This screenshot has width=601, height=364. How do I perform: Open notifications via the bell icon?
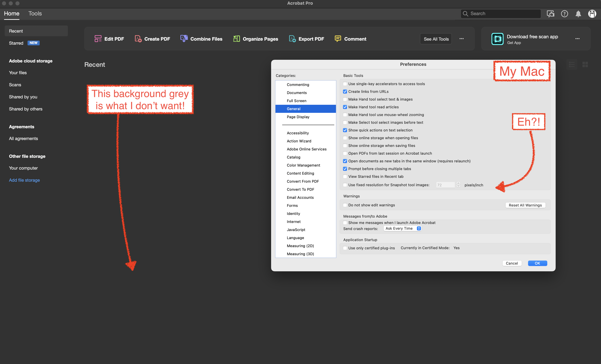click(x=578, y=14)
